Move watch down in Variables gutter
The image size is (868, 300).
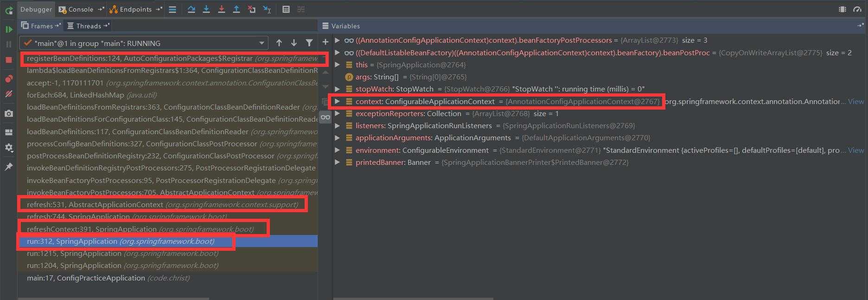325,87
